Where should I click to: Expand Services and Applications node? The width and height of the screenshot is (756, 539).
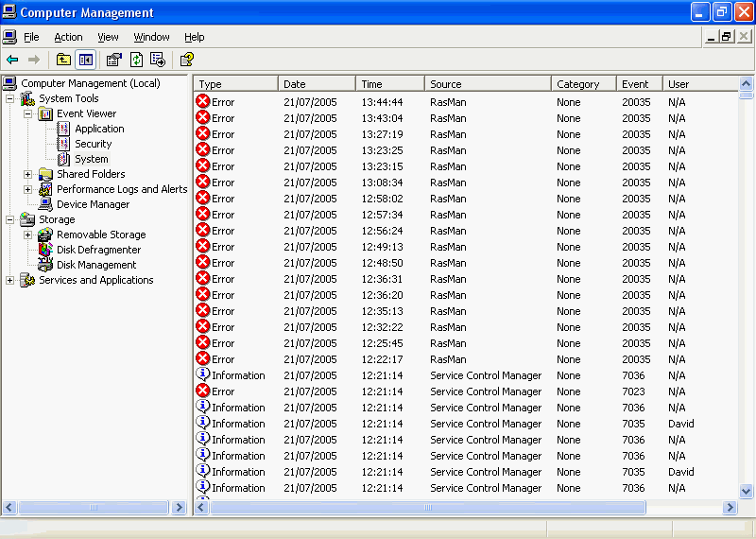pyautogui.click(x=9, y=280)
